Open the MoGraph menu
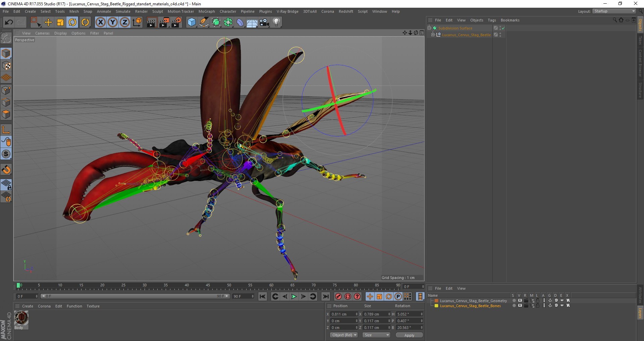This screenshot has width=644, height=341. [207, 11]
